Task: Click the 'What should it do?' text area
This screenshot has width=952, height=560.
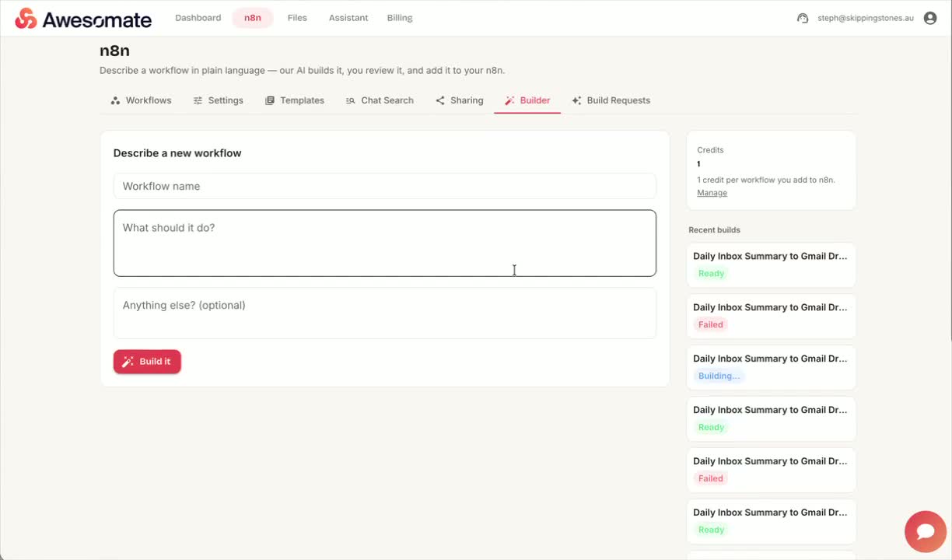Action: coord(385,243)
